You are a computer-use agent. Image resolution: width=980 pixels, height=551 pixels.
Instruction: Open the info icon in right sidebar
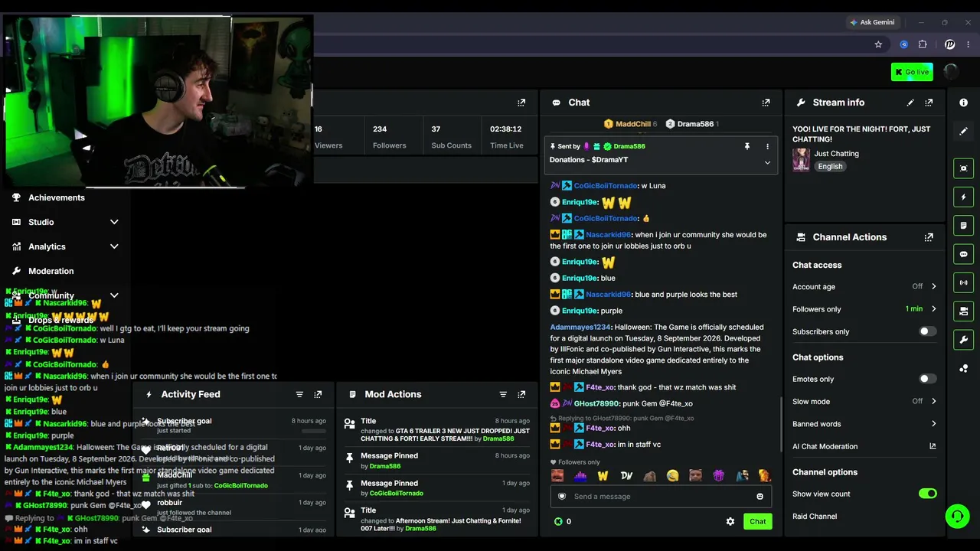pos(963,103)
